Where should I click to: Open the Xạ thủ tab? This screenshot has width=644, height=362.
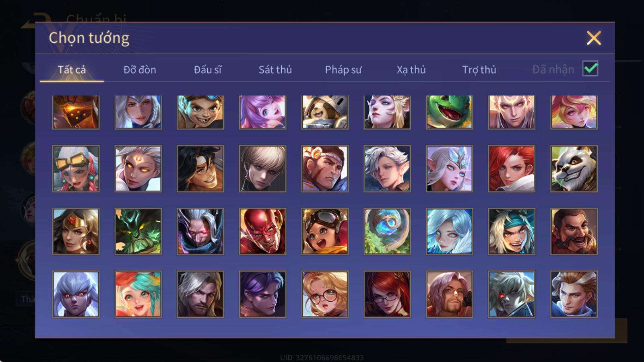pyautogui.click(x=411, y=70)
